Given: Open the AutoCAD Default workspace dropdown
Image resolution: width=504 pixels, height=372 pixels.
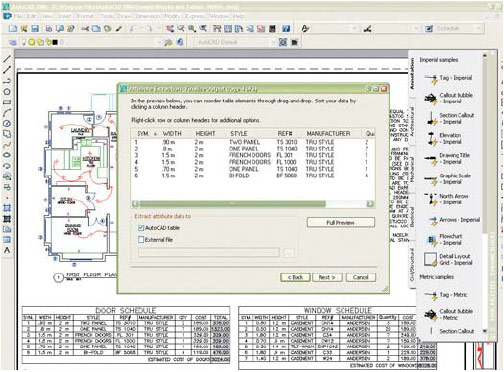Looking at the screenshot, I should click(274, 42).
